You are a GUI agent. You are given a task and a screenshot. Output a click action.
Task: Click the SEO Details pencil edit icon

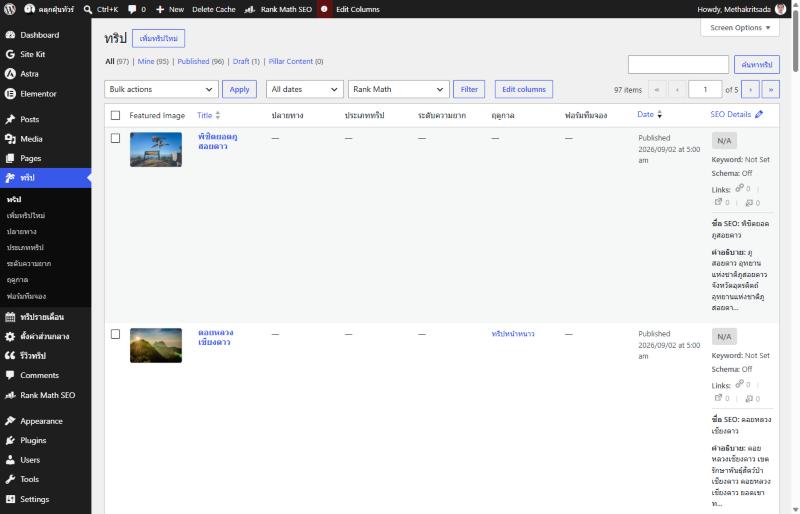[759, 114]
